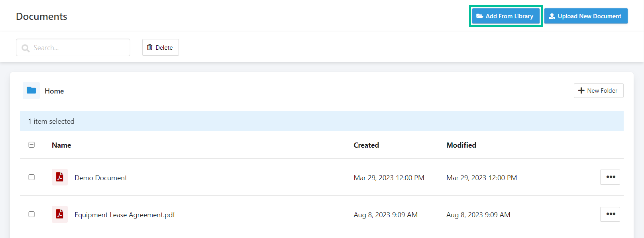
Task: Click the folder icon on Add From Library
Action: click(x=480, y=16)
